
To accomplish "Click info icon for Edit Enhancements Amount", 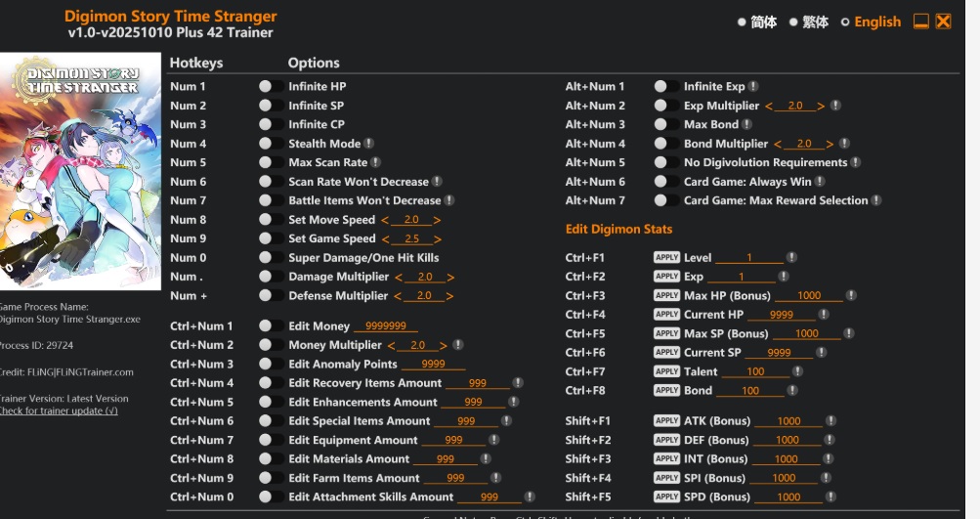I will (513, 402).
